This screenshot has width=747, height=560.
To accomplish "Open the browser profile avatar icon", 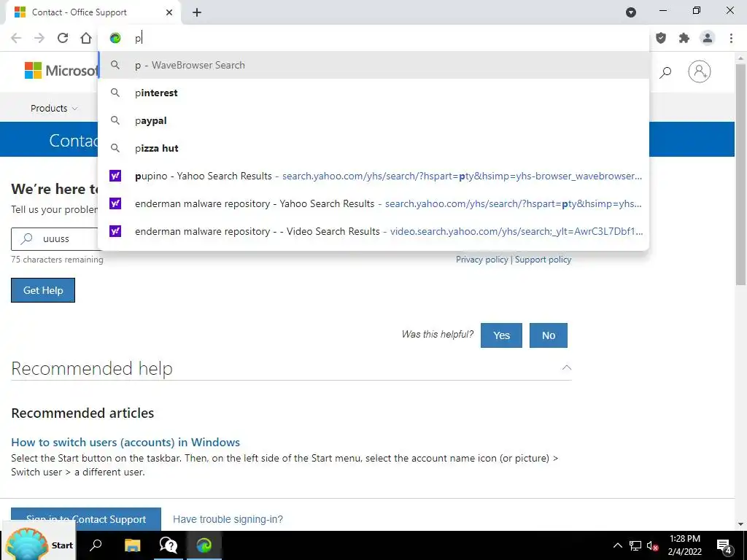I will [708, 38].
